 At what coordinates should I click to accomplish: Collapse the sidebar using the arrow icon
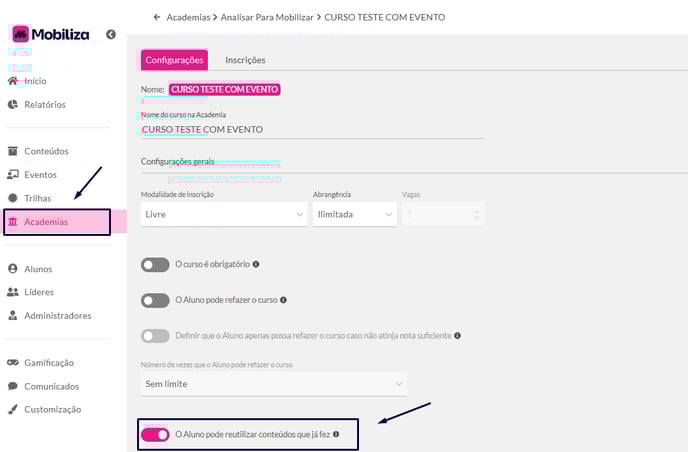pos(111,34)
